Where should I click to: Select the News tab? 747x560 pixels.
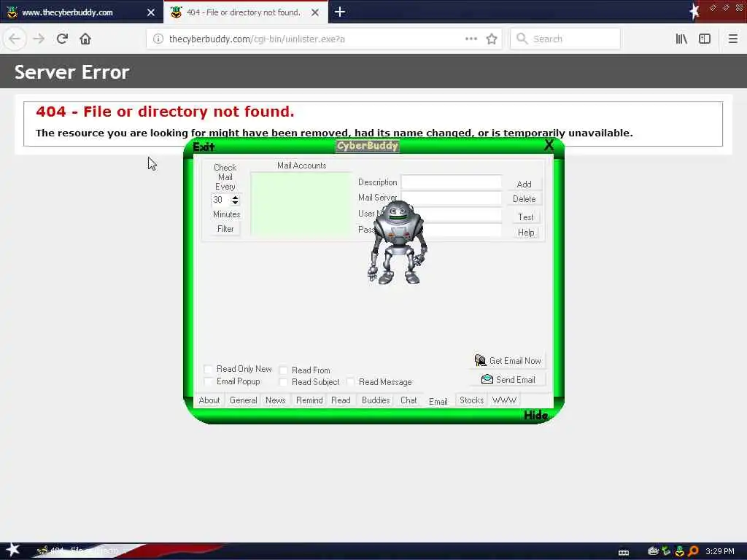click(x=275, y=400)
